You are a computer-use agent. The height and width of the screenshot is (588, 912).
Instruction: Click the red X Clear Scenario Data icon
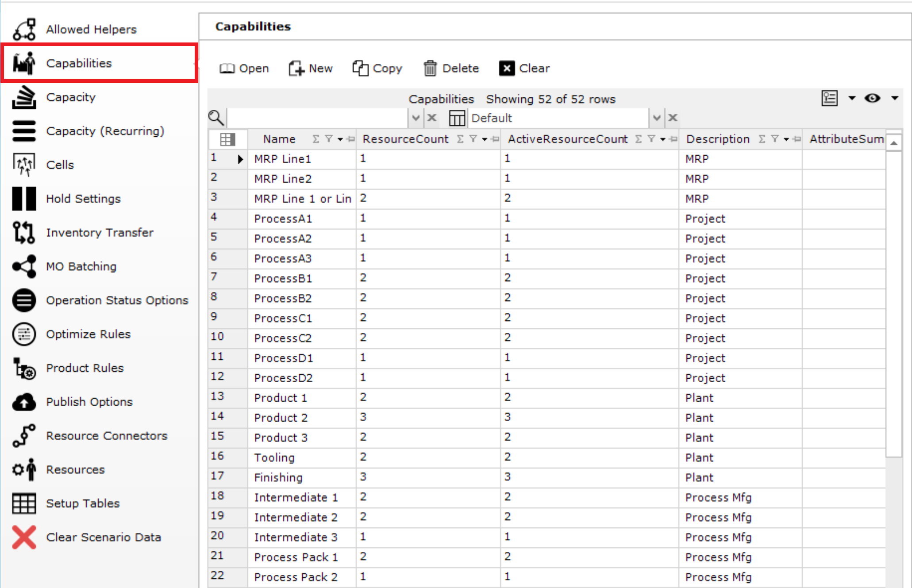pos(24,537)
